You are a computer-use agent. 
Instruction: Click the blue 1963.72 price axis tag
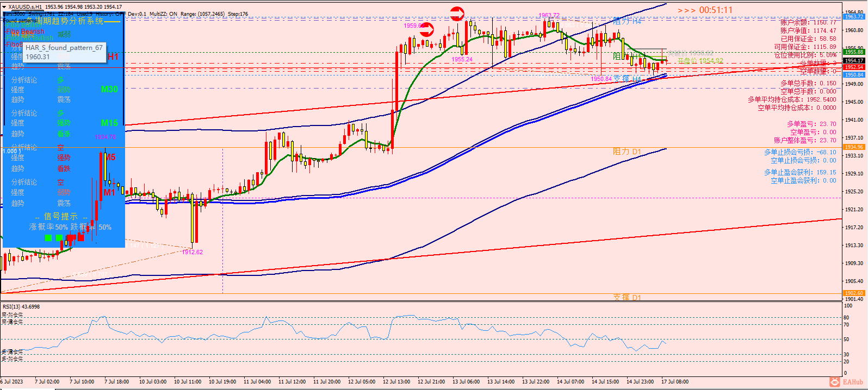coord(854,17)
